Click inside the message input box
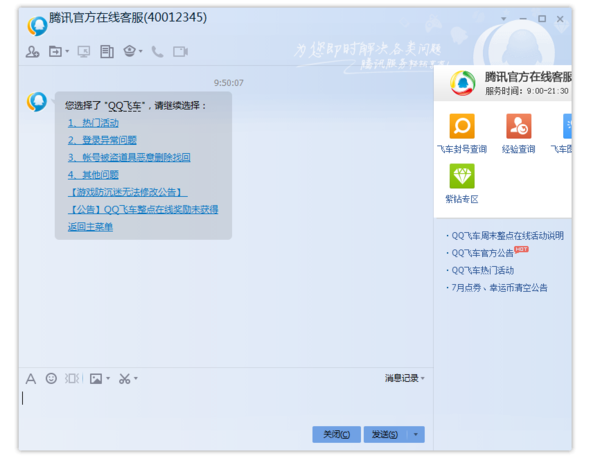 click(226, 406)
